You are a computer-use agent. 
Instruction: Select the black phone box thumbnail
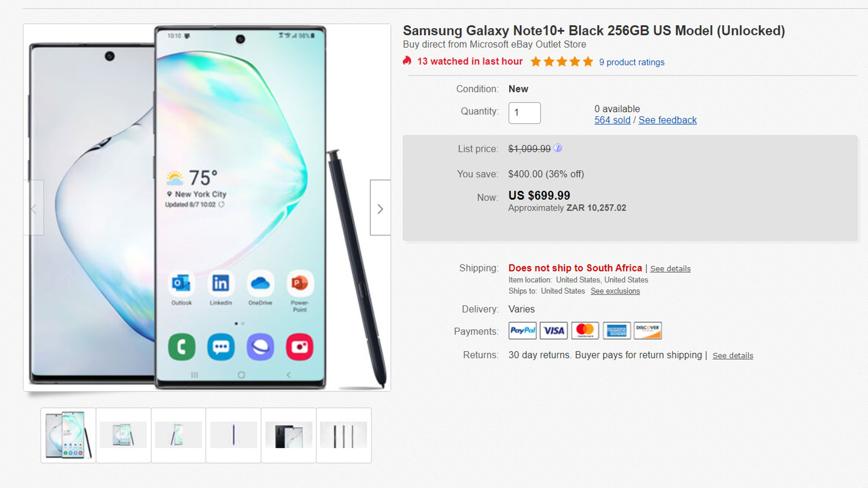pos(288,435)
